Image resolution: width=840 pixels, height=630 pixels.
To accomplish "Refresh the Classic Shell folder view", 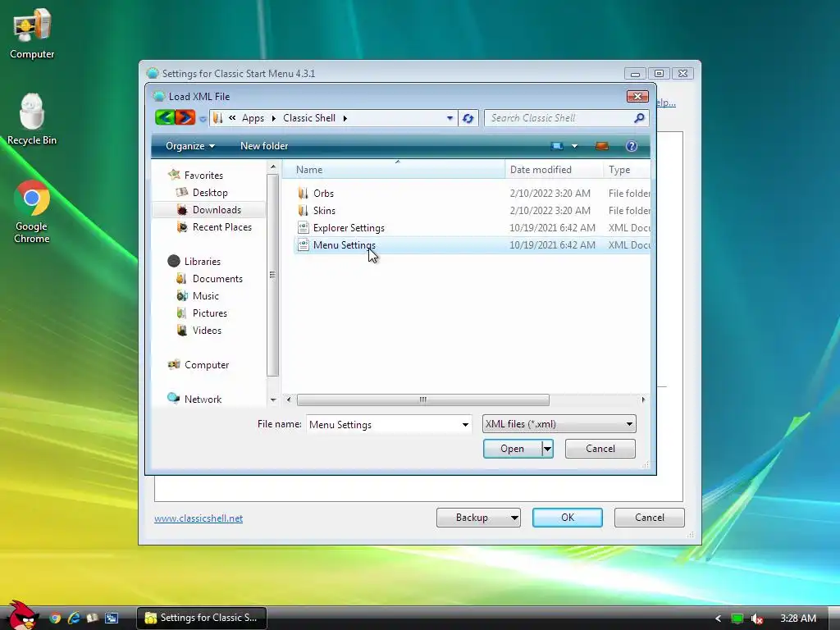I will (468, 118).
